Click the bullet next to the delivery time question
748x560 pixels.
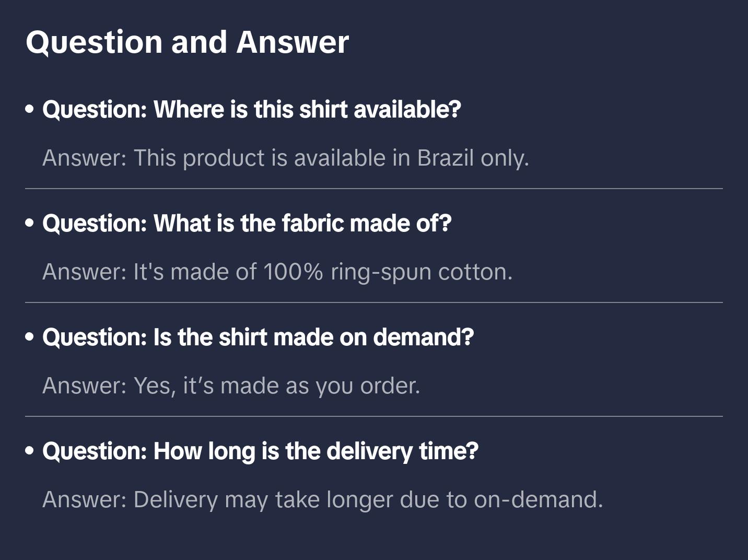click(x=30, y=451)
